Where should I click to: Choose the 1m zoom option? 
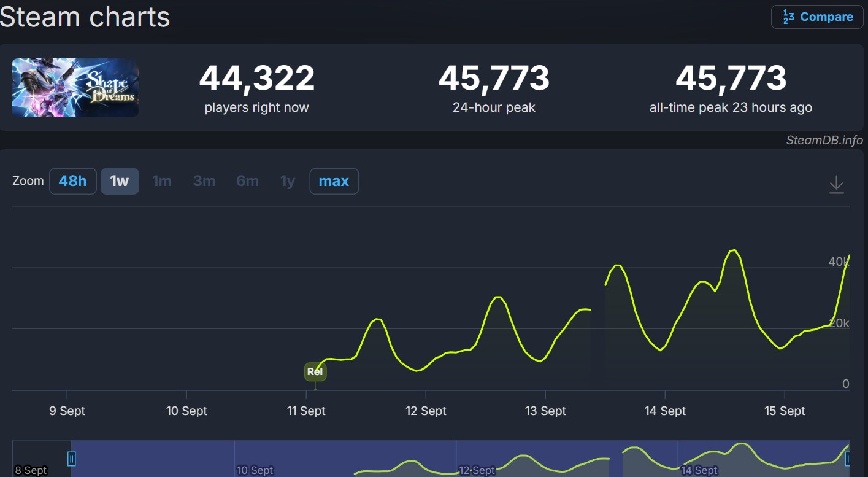[x=162, y=181]
